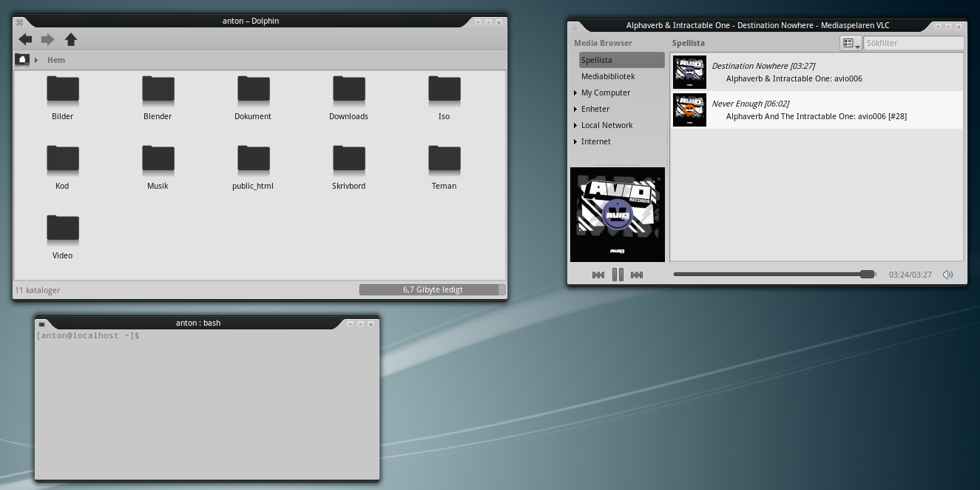Select the "Never Enough [06:02]" title text
The width and height of the screenshot is (980, 490).
751,104
